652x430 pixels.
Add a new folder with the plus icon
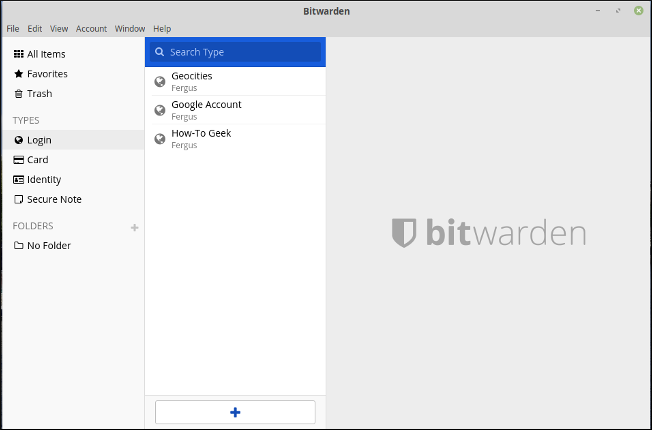pos(134,227)
